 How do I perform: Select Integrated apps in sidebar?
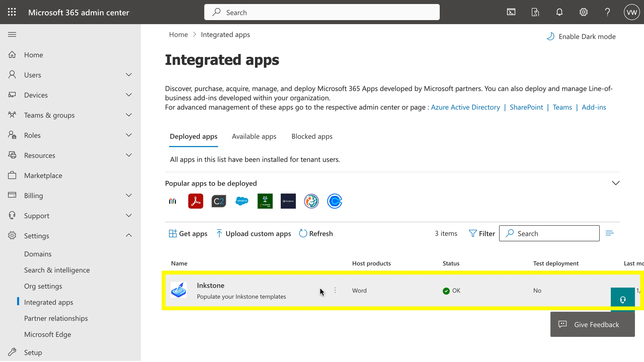(49, 302)
